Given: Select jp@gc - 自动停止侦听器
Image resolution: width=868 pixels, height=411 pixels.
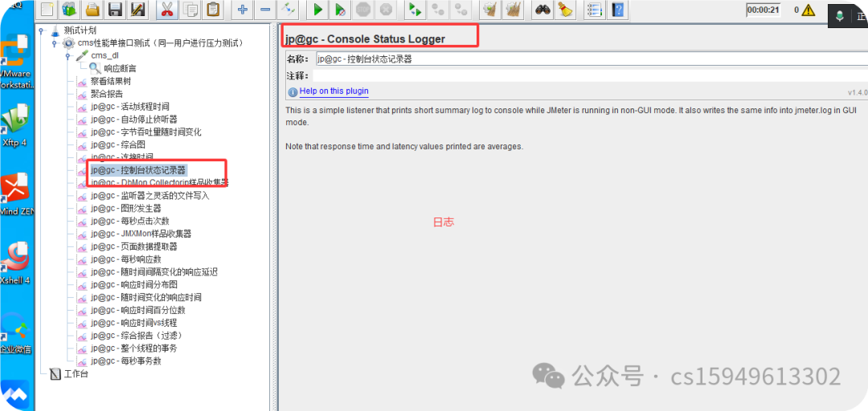Looking at the screenshot, I should tap(134, 120).
